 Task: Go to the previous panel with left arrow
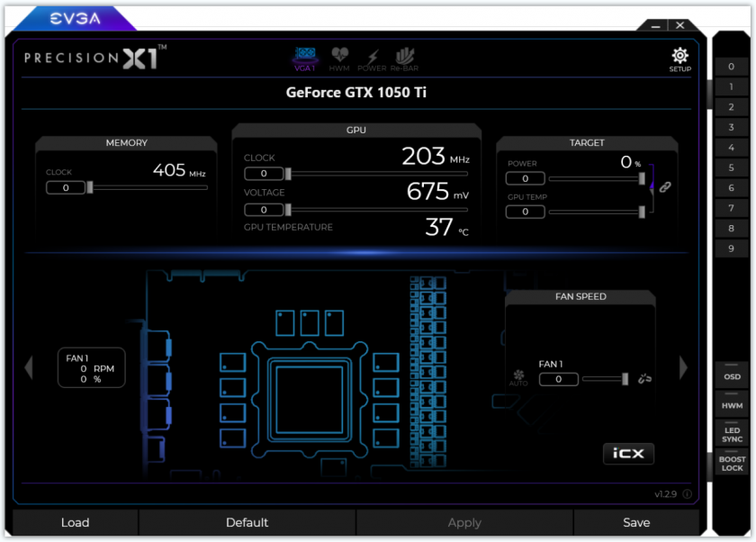[x=29, y=368]
